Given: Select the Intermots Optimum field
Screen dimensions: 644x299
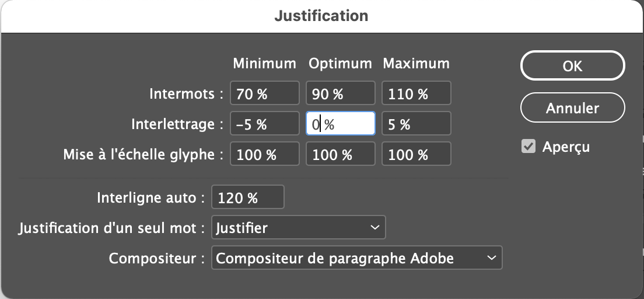Looking at the screenshot, I should (341, 93).
